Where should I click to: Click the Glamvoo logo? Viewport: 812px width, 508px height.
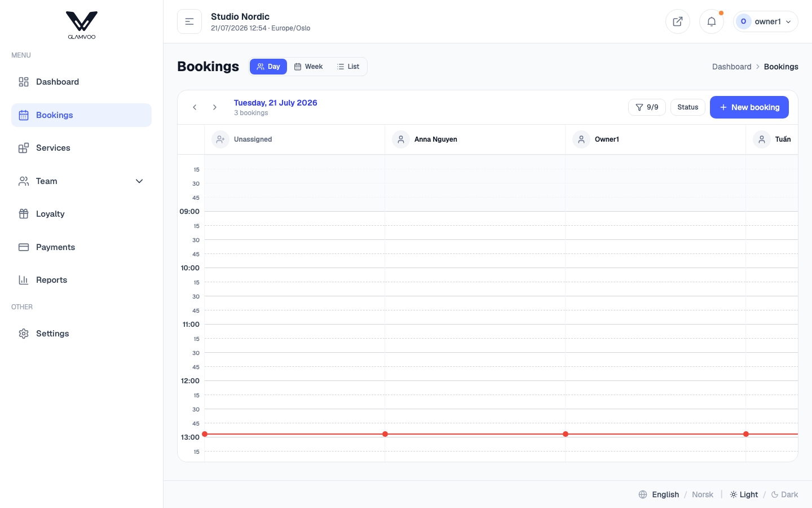pyautogui.click(x=82, y=25)
